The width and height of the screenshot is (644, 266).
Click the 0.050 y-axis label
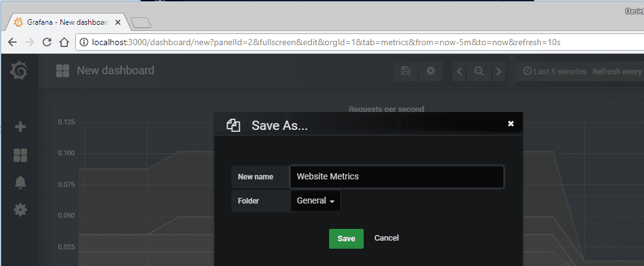click(x=66, y=216)
